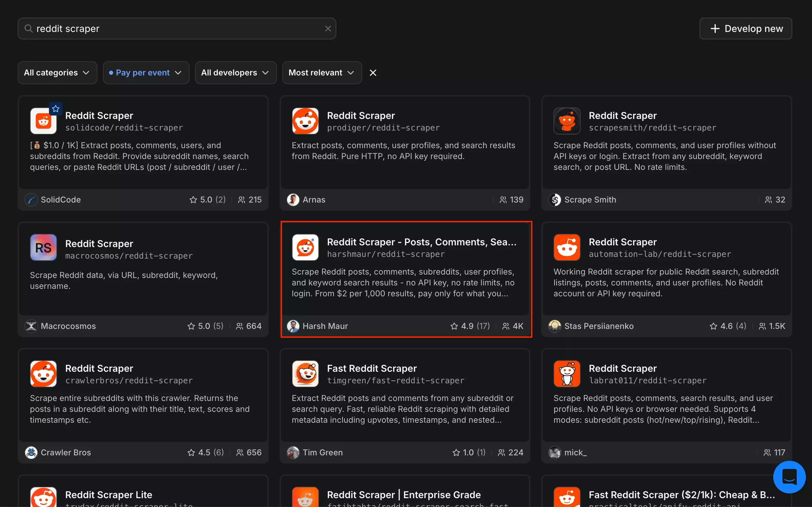Click the users count 139 for Arnas
This screenshot has width=812, height=507.
coord(511,200)
